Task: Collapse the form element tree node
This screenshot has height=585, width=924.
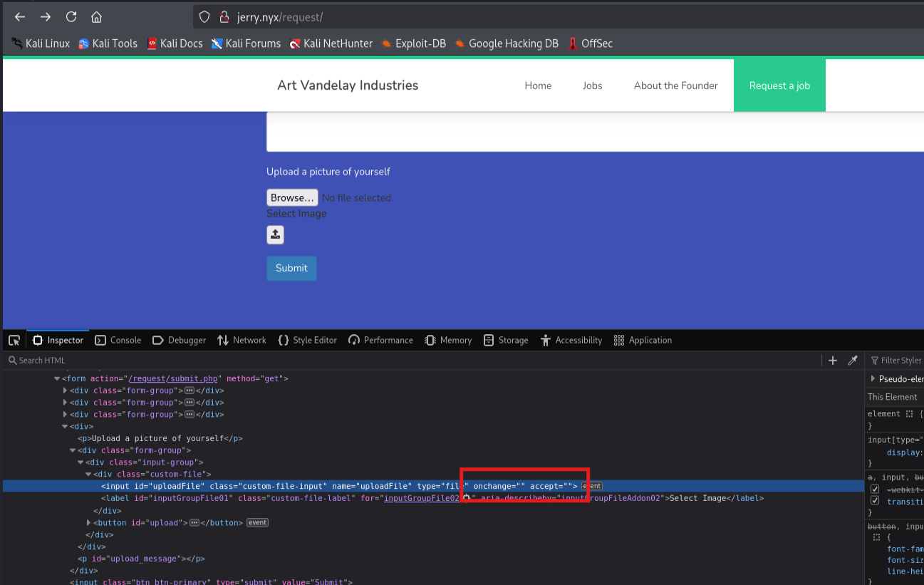Action: tap(58, 379)
